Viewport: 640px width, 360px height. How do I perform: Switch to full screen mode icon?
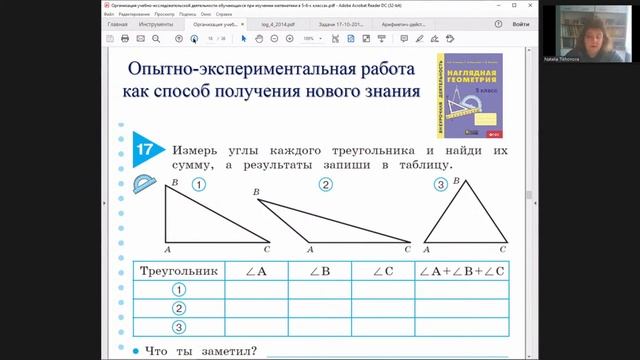click(x=366, y=39)
